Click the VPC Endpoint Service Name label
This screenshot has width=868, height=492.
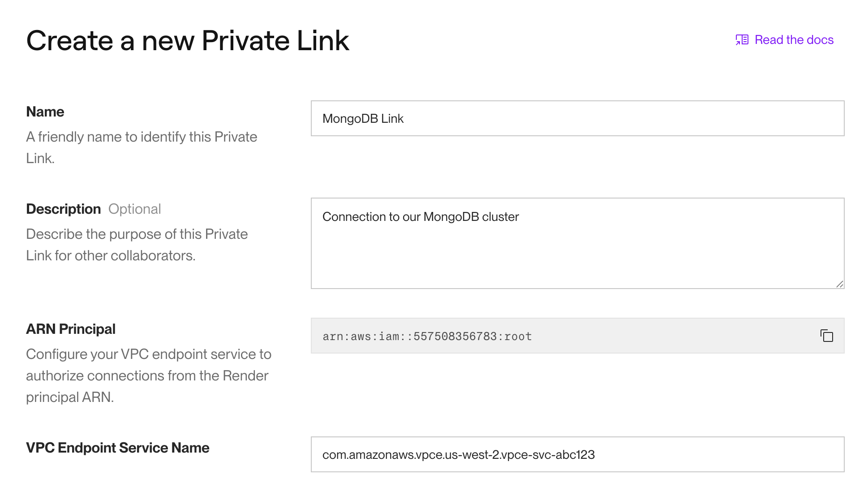click(x=118, y=447)
